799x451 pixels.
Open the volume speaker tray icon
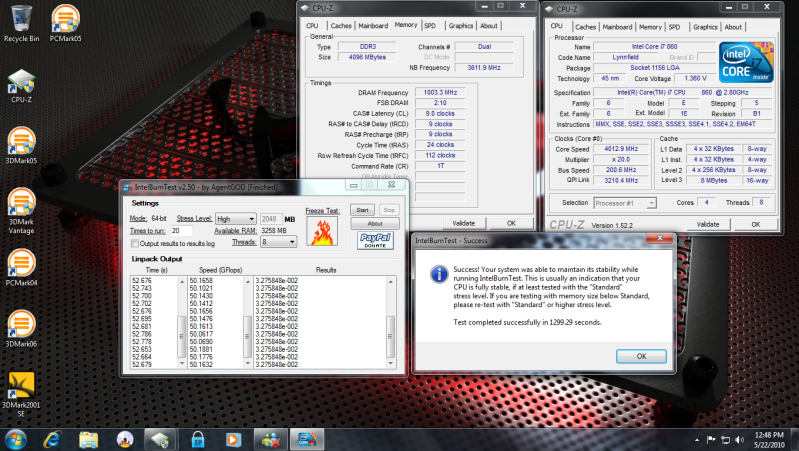[x=739, y=439]
